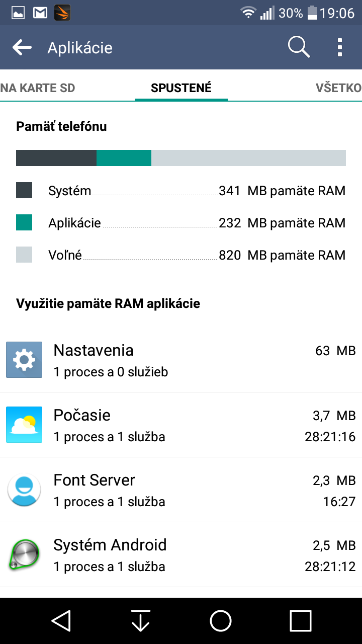Tap the phone memory usage bar
This screenshot has width=362, height=644.
tap(181, 158)
